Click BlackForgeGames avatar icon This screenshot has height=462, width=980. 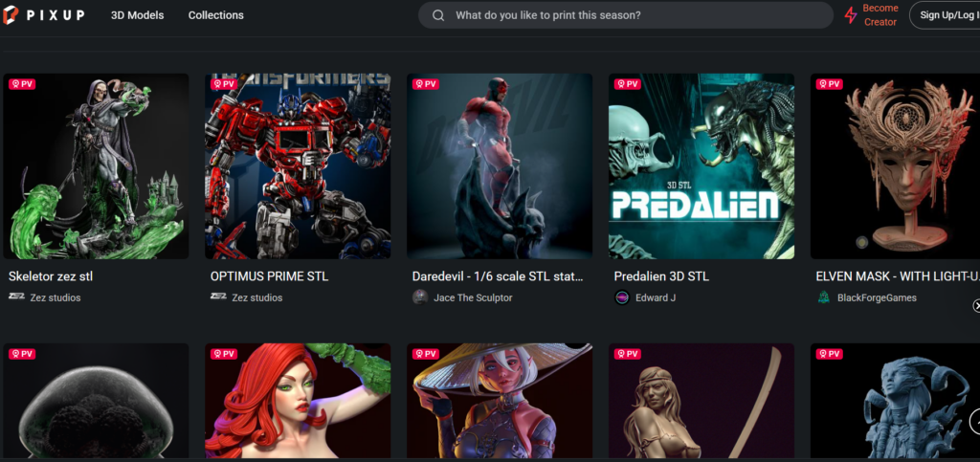coord(824,297)
